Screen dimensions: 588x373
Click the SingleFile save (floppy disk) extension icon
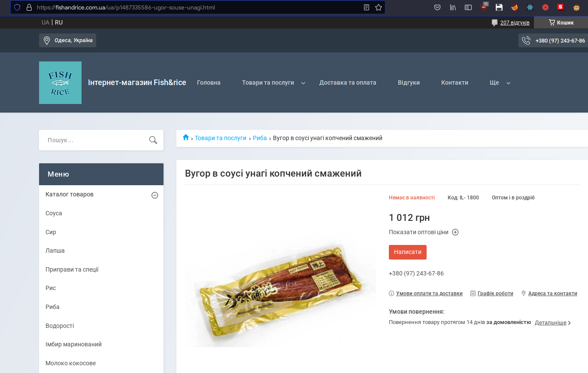point(499,7)
